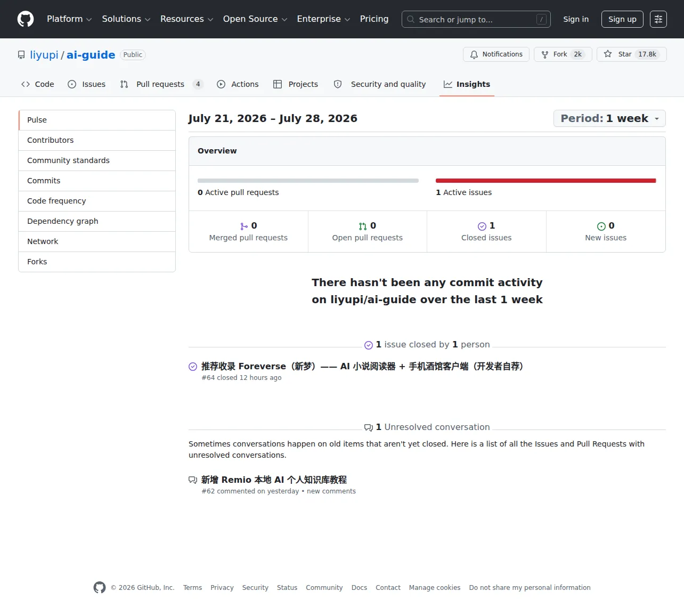684x616 pixels.
Task: Open the Pricing page link
Action: (x=374, y=19)
